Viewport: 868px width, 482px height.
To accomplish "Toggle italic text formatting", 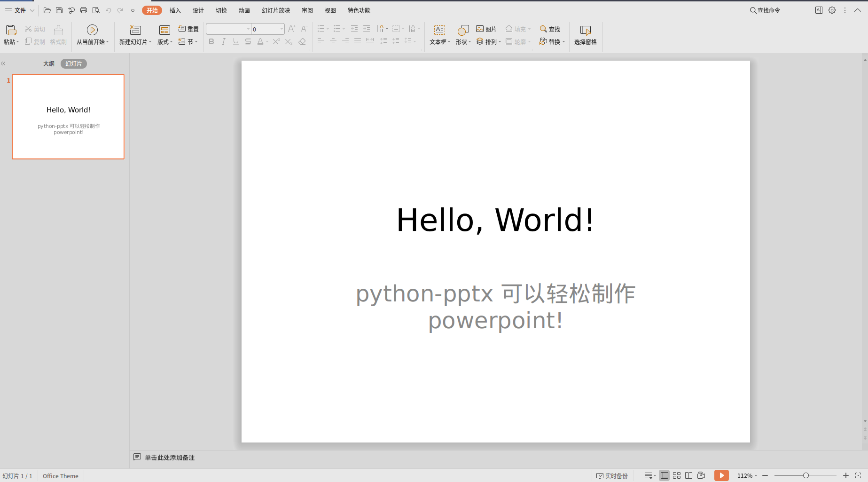I will click(224, 42).
